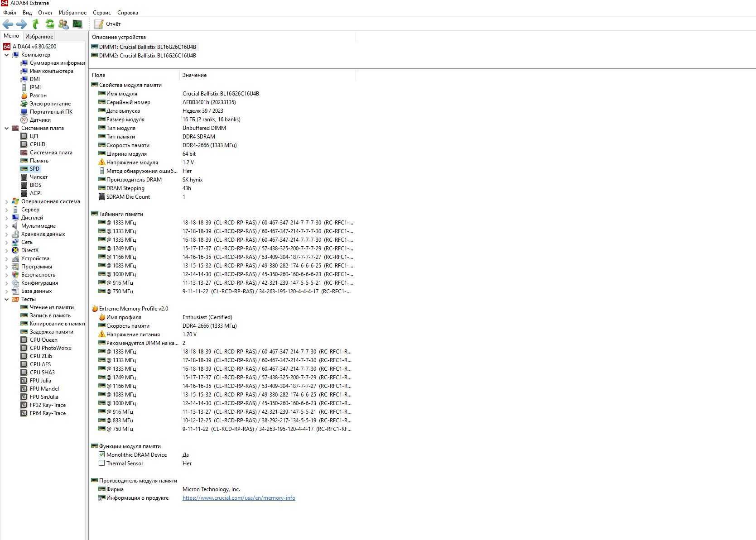Select DIMM2 Crucial Ballistix device row

[x=144, y=56]
